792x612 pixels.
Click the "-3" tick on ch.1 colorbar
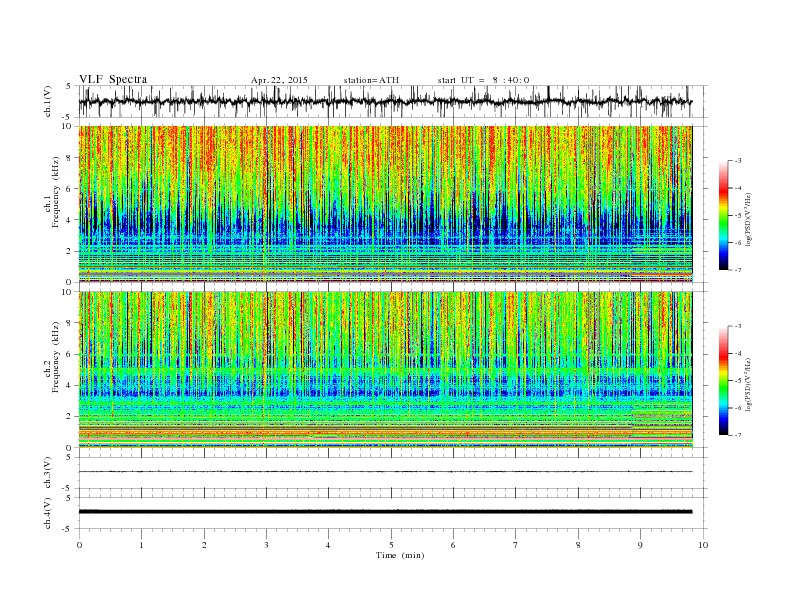pyautogui.click(x=738, y=161)
